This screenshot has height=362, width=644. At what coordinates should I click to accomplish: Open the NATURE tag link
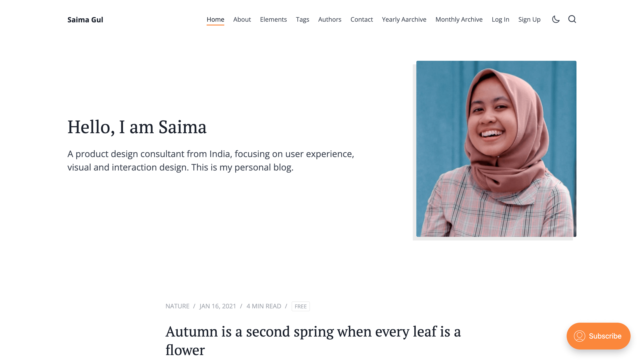point(177,306)
